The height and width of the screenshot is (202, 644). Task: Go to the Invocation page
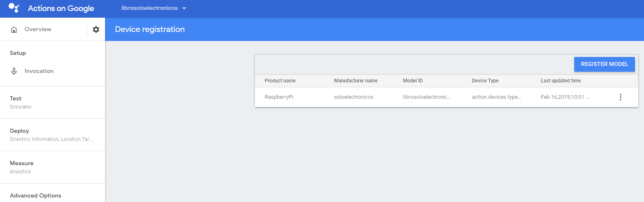[x=39, y=71]
